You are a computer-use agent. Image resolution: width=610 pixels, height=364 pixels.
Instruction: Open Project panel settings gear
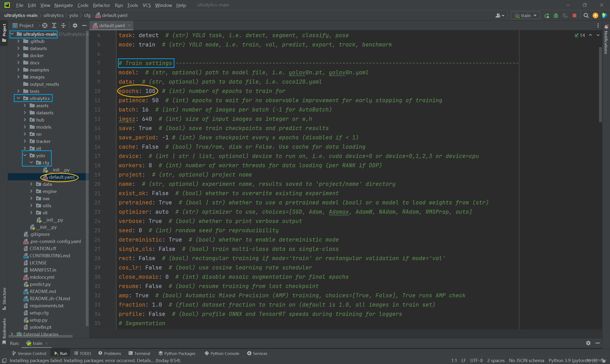click(x=75, y=25)
